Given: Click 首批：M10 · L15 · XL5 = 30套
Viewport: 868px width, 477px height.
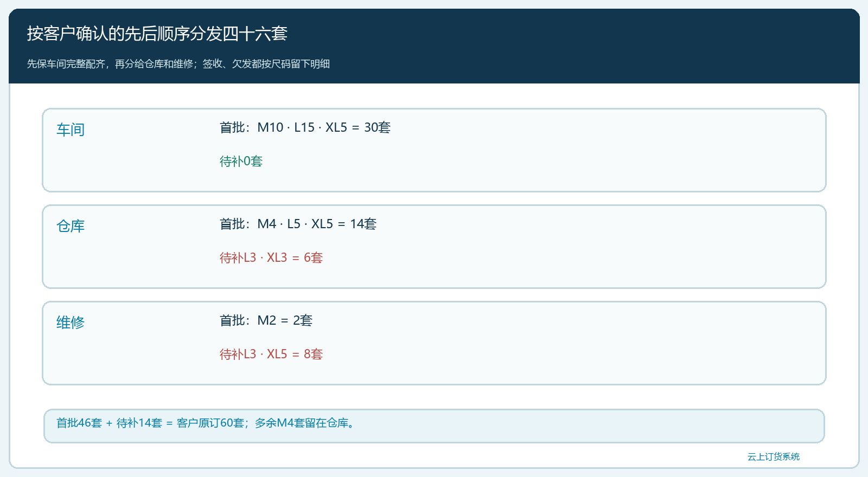Looking at the screenshot, I should (x=305, y=127).
